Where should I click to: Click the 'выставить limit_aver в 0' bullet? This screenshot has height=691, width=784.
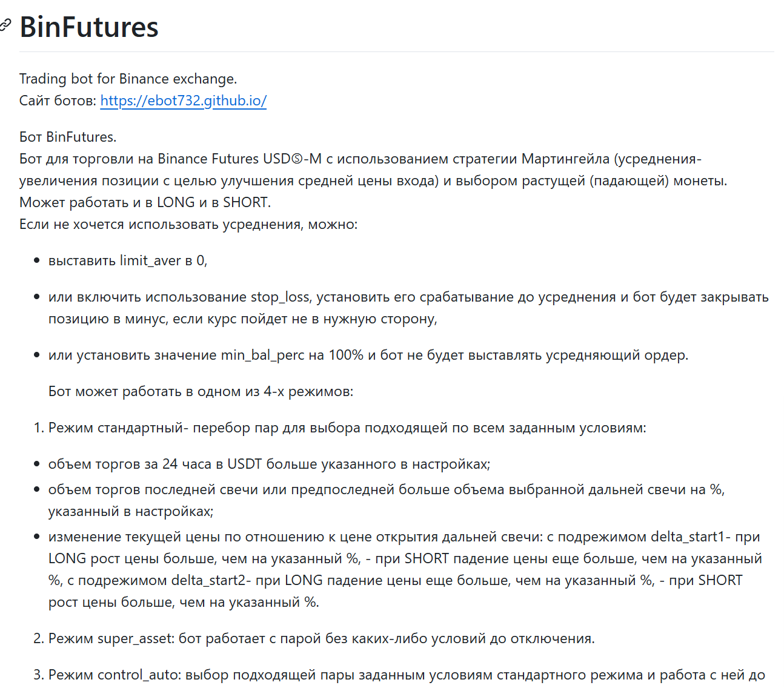128,260
